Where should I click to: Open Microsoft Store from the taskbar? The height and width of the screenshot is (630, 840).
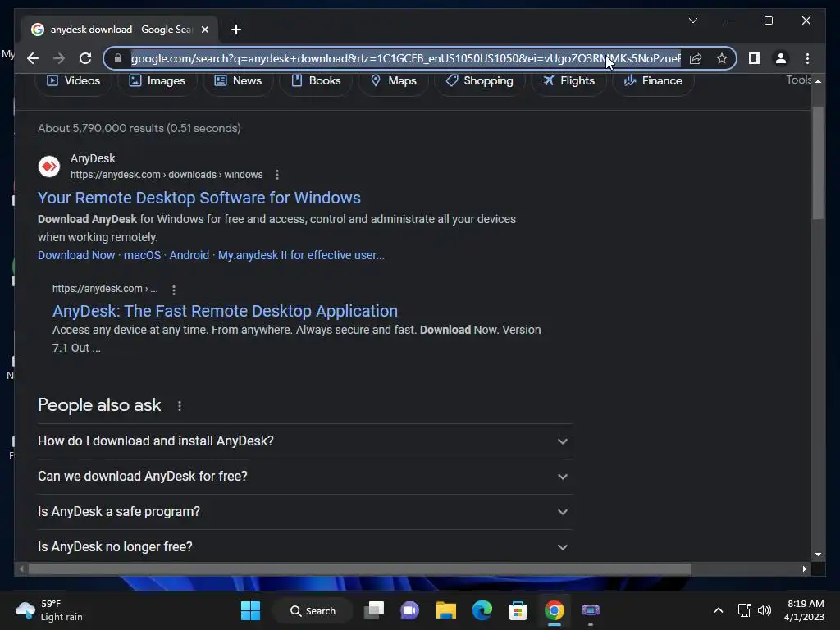coord(518,610)
